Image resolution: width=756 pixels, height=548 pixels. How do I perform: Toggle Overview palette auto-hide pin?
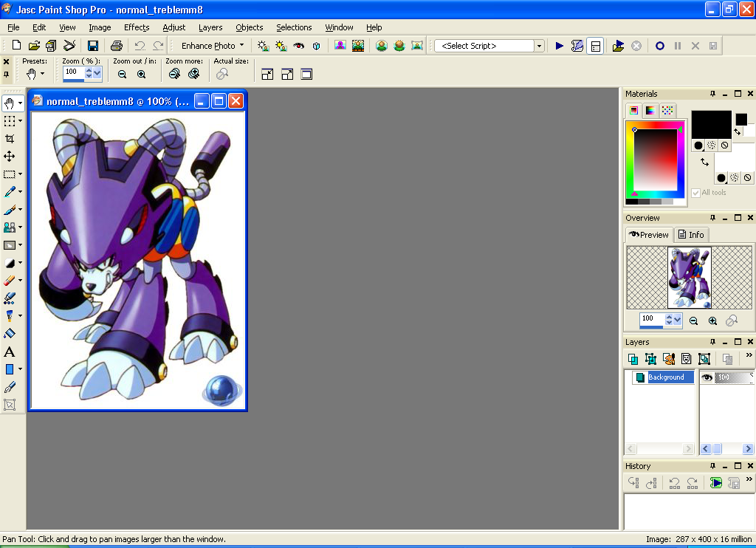pyautogui.click(x=712, y=218)
